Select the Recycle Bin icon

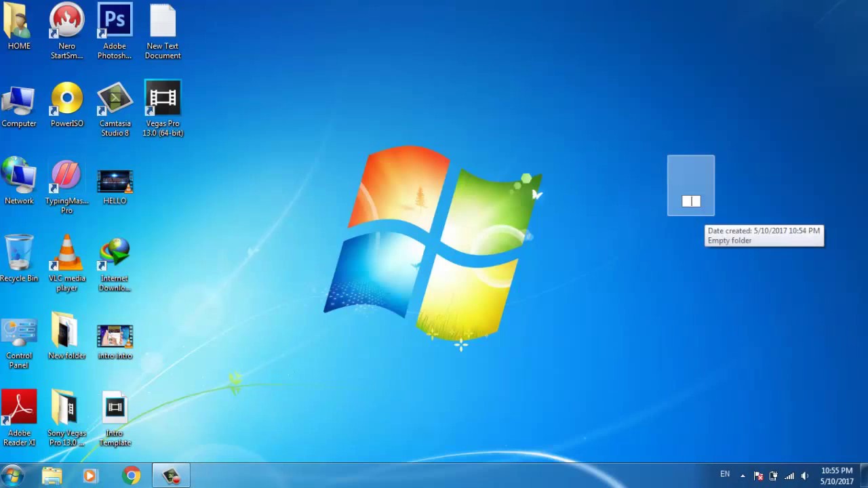click(x=19, y=259)
